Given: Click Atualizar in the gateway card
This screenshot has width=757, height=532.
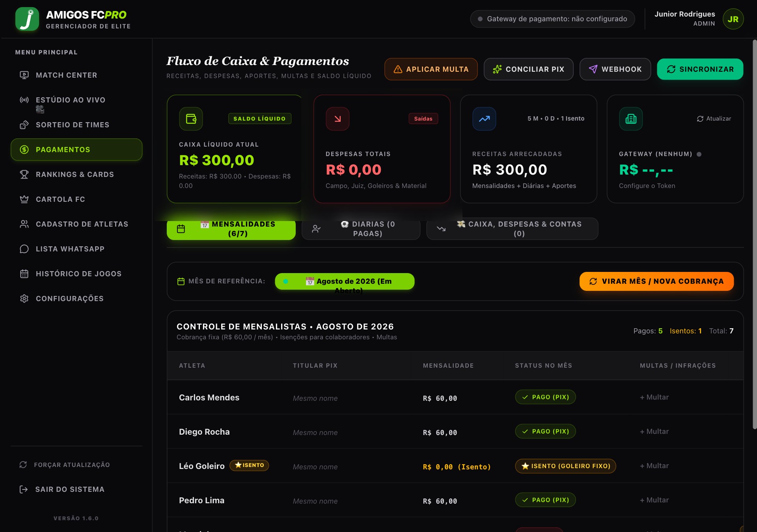Looking at the screenshot, I should [714, 119].
